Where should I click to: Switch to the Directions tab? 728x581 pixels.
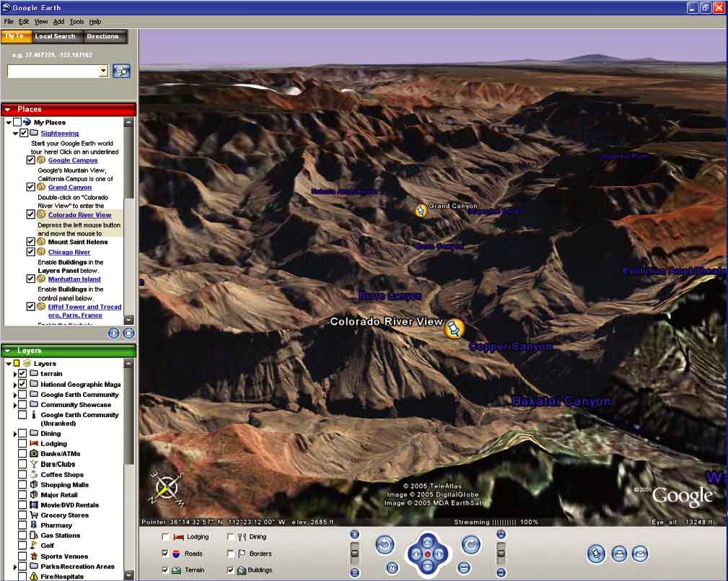coord(103,36)
